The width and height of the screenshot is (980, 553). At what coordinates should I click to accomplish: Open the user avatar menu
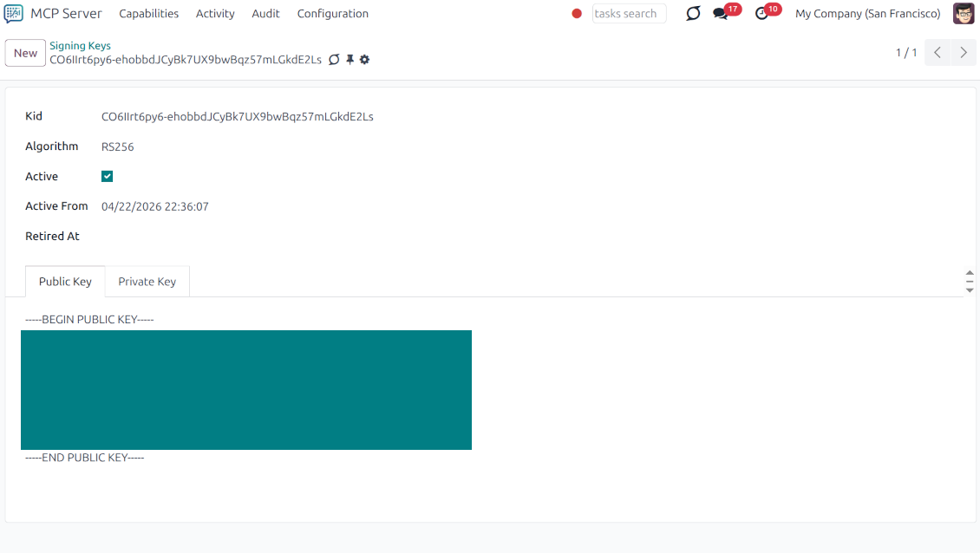tap(963, 13)
